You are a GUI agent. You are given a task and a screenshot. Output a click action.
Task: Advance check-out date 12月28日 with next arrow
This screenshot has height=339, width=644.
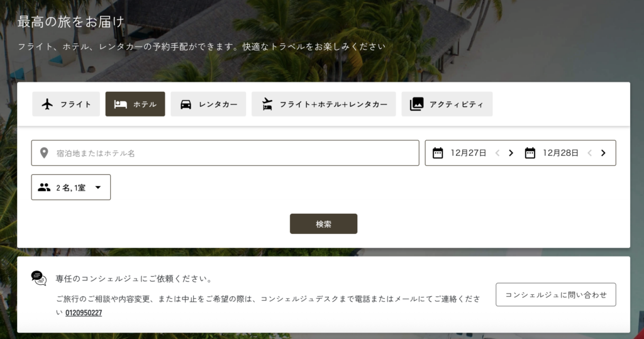(603, 153)
